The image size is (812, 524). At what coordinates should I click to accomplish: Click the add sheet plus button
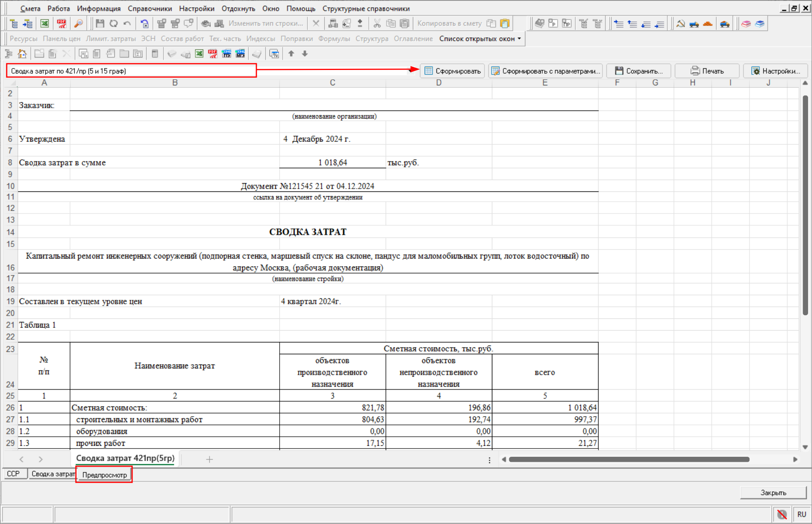pyautogui.click(x=210, y=459)
